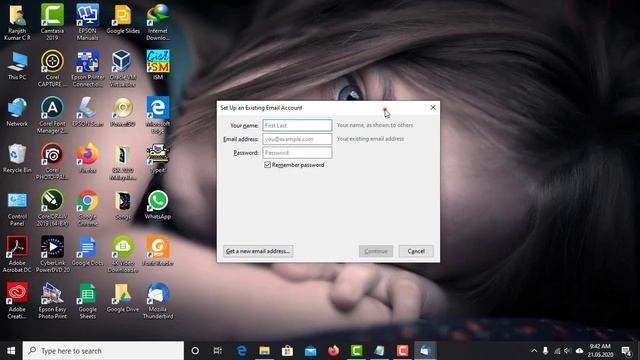Open File Explorer from the taskbar
The height and width of the screenshot is (360, 640).
[264, 351]
